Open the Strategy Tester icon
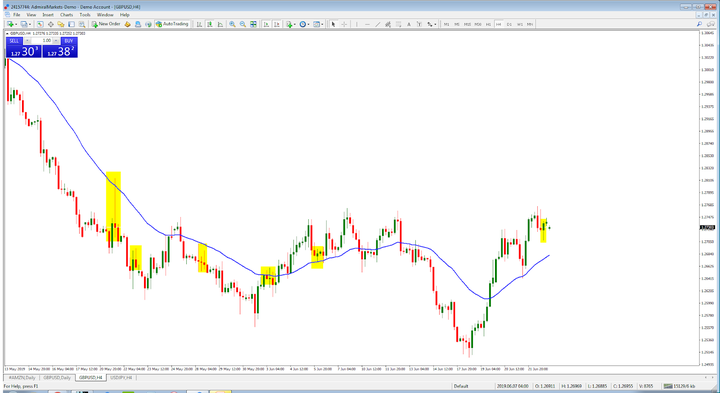Viewport: 720px width, 393px height. click(x=82, y=24)
